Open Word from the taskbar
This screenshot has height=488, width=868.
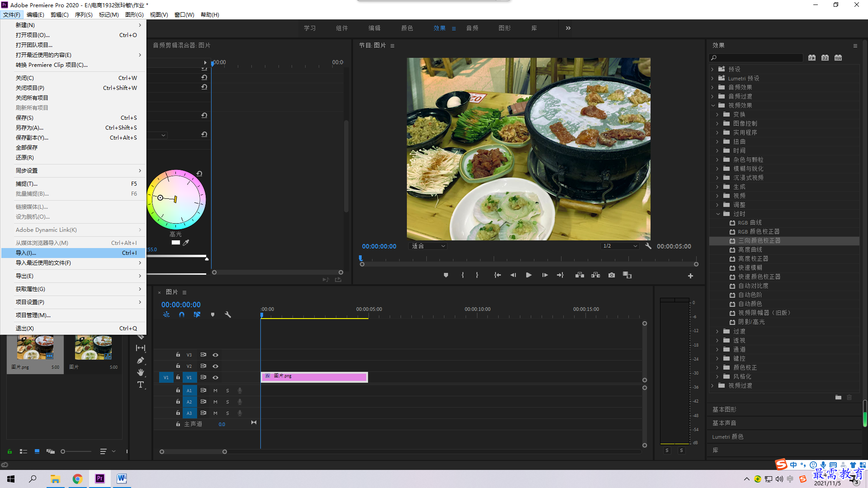122,479
